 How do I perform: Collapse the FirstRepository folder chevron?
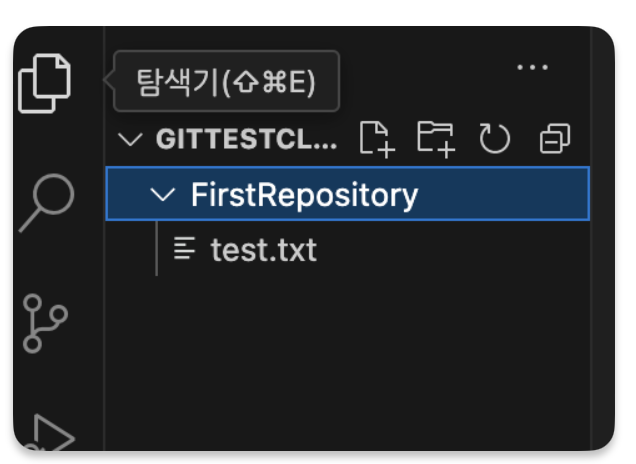coord(163,194)
